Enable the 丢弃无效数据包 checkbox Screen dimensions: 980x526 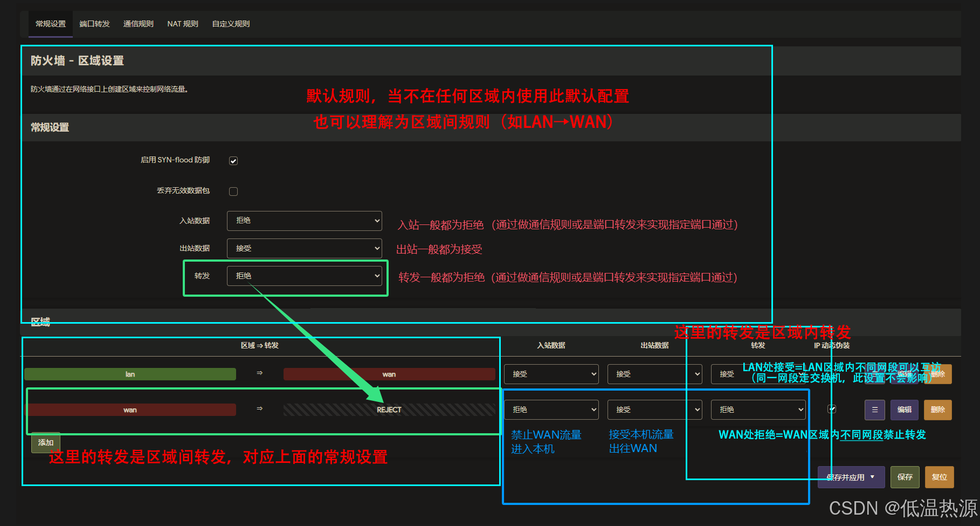(x=233, y=192)
